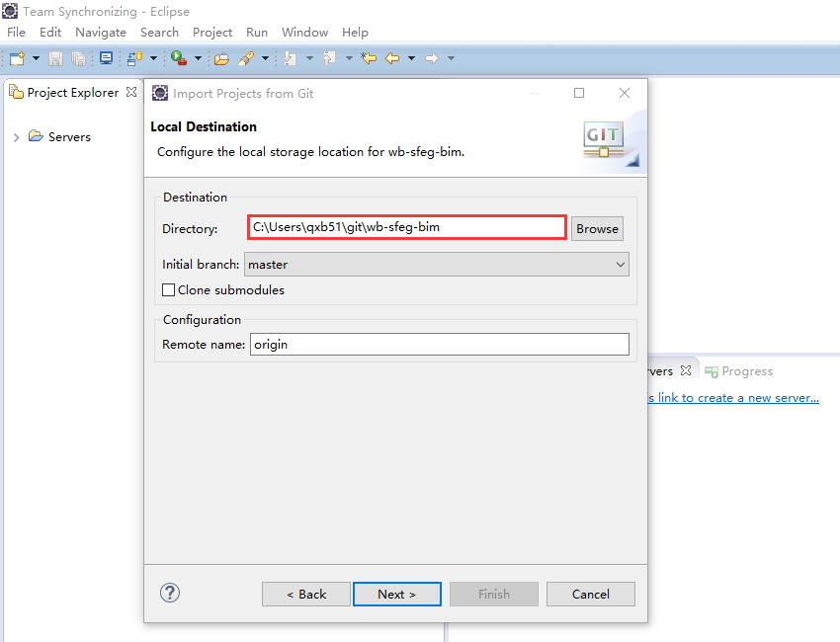The height and width of the screenshot is (642, 840).
Task: Open the Edit menu
Action: click(50, 33)
